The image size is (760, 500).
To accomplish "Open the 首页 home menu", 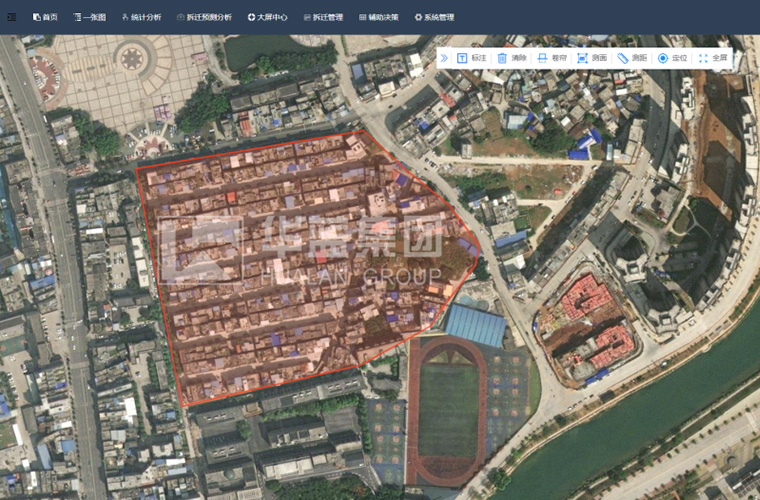I will click(x=45, y=17).
